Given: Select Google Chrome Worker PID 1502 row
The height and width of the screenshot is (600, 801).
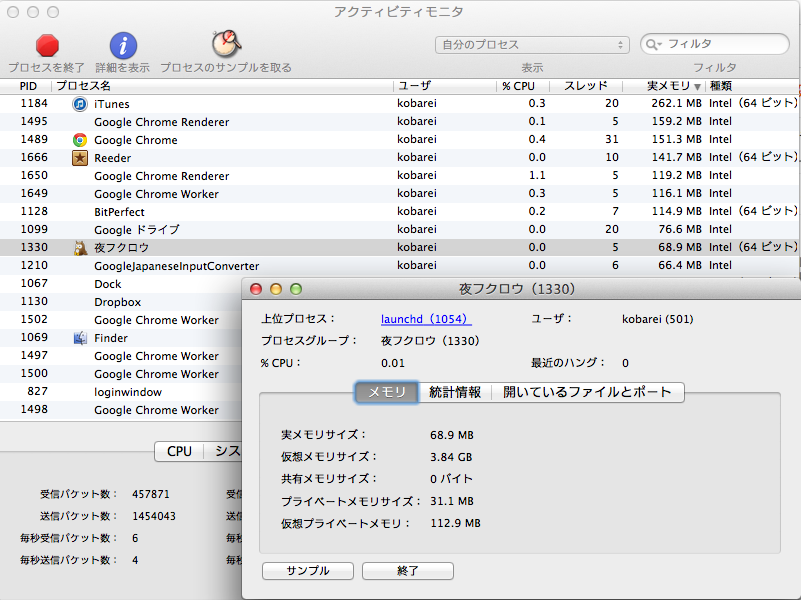Looking at the screenshot, I should pos(121,320).
